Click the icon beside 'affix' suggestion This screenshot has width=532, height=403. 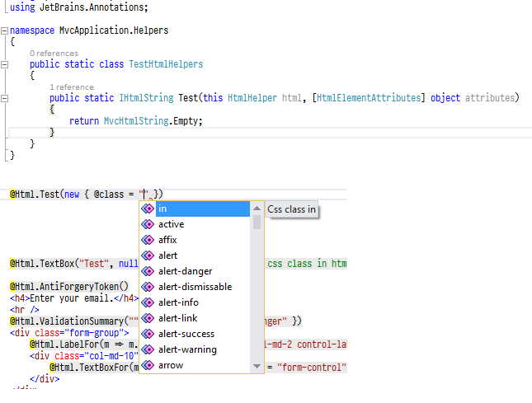(148, 240)
